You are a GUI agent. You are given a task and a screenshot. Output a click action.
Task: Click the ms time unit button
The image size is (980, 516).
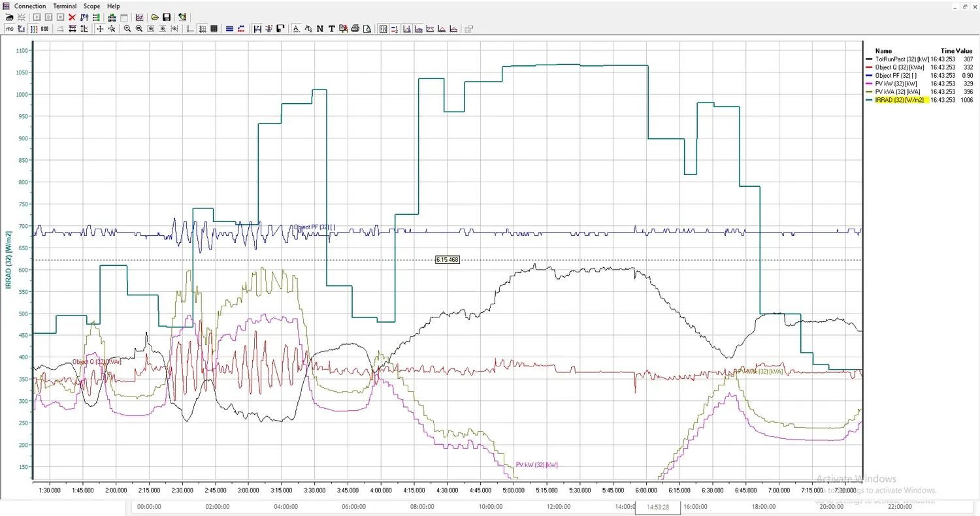[x=10, y=29]
